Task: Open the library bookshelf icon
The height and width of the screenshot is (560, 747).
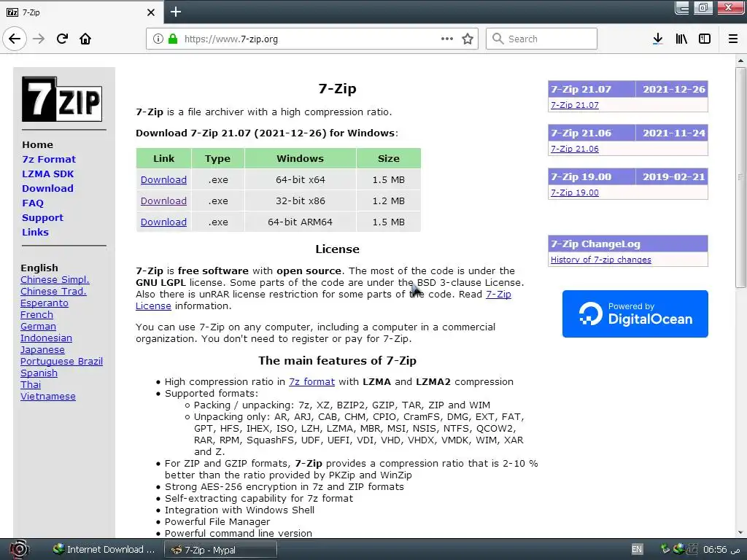Action: (x=681, y=39)
